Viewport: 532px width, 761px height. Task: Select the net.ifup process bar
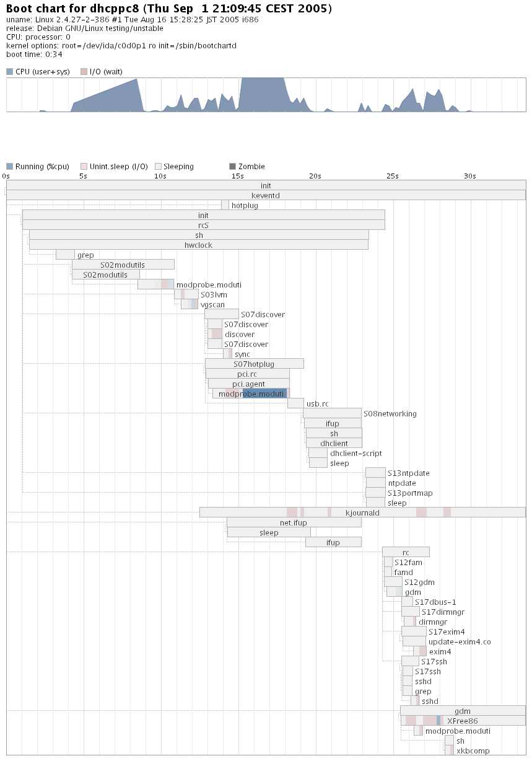294,522
